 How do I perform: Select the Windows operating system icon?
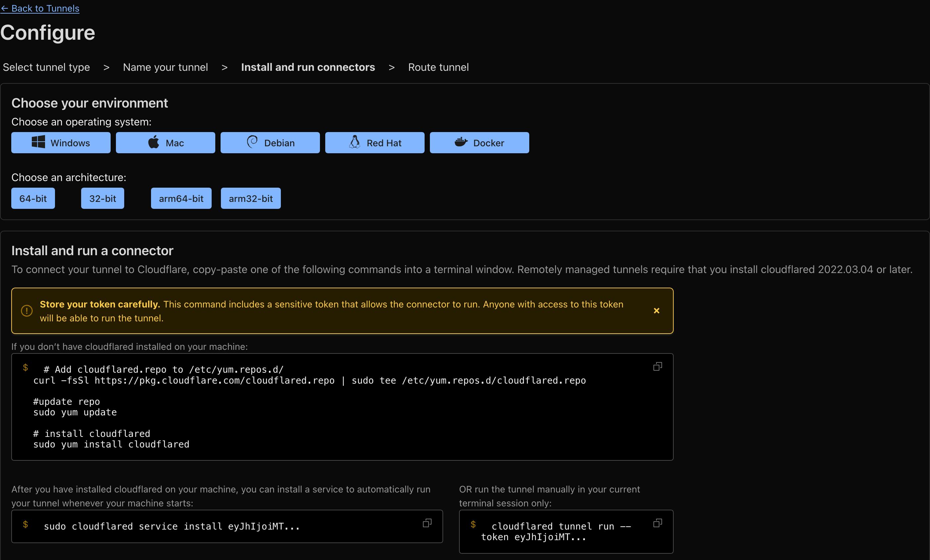click(38, 143)
